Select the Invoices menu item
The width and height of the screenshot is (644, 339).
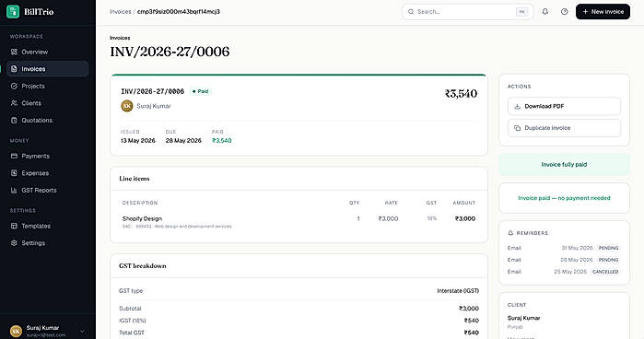(48, 69)
